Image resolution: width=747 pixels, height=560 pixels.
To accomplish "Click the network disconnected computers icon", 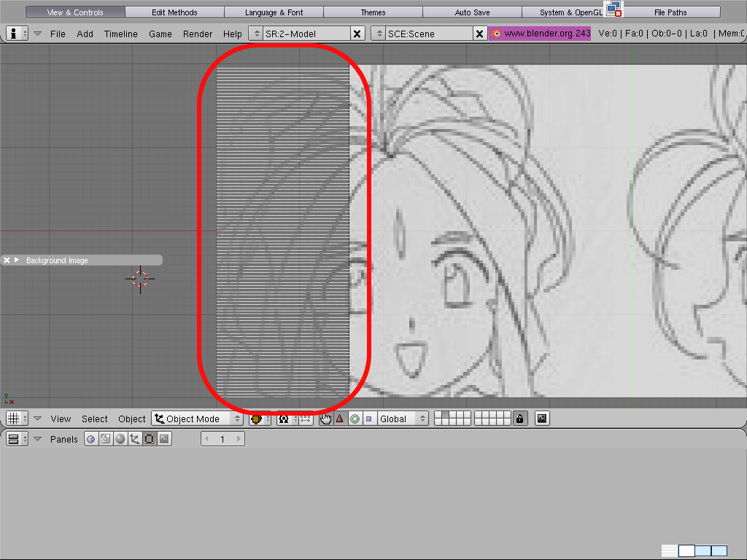I will 614,9.
